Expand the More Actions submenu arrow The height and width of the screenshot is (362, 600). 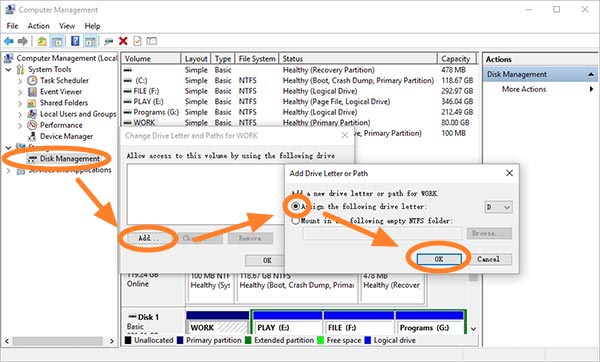tap(592, 89)
